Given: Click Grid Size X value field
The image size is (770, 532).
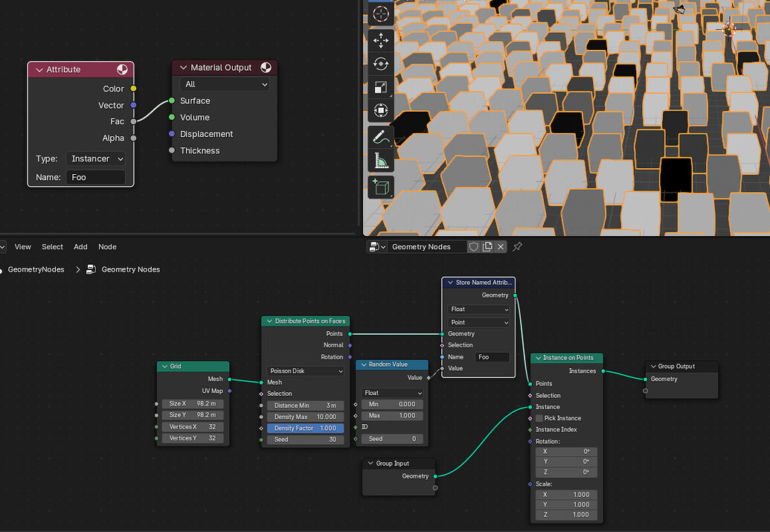Looking at the screenshot, I should coord(193,404).
